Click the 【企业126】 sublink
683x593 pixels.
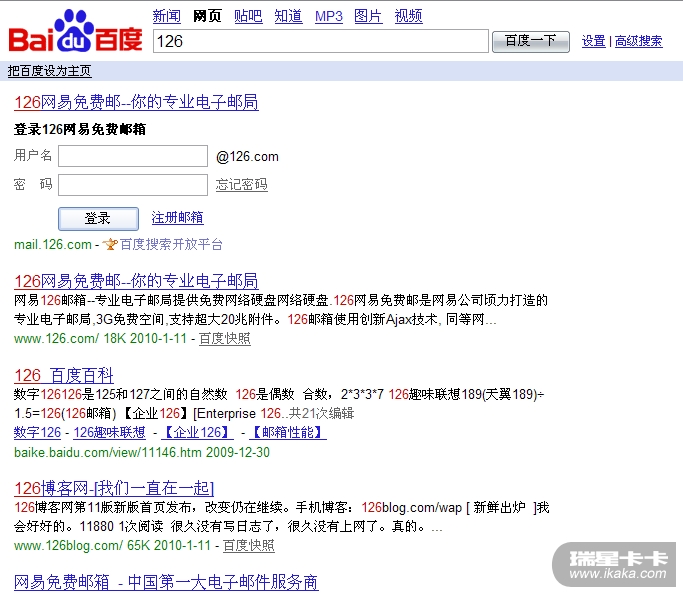coord(197,432)
